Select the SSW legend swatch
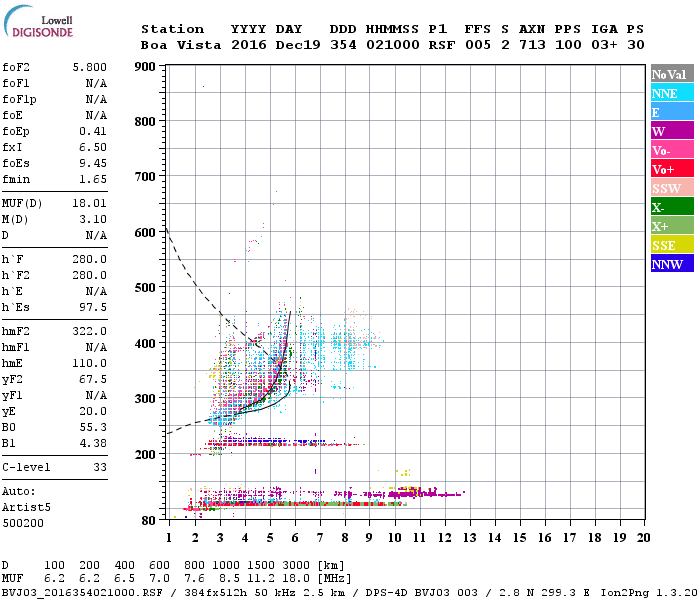 click(x=672, y=188)
